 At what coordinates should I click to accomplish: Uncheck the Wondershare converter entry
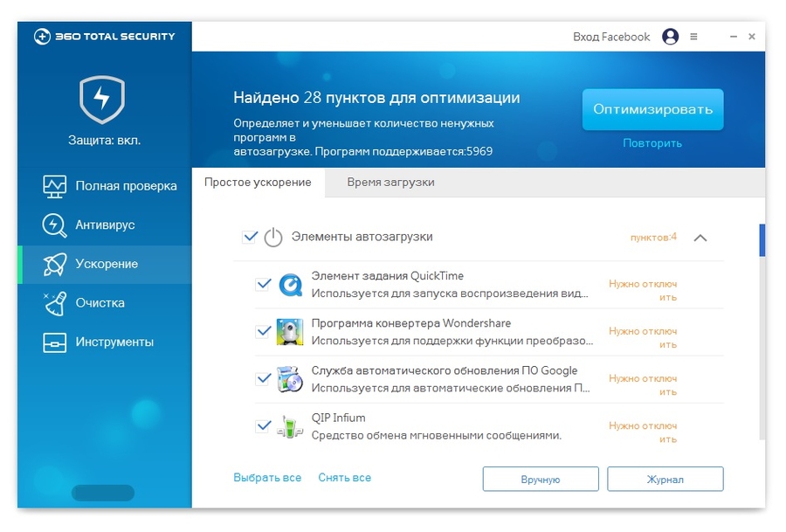pos(262,331)
